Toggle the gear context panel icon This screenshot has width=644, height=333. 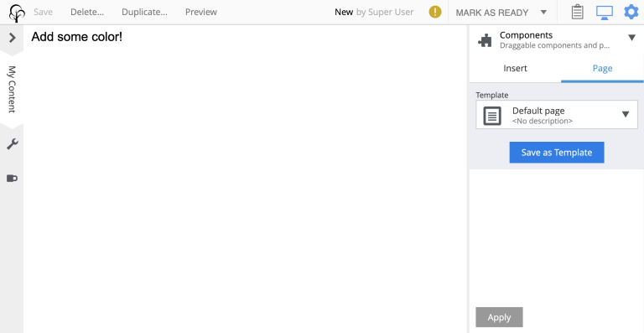631,12
